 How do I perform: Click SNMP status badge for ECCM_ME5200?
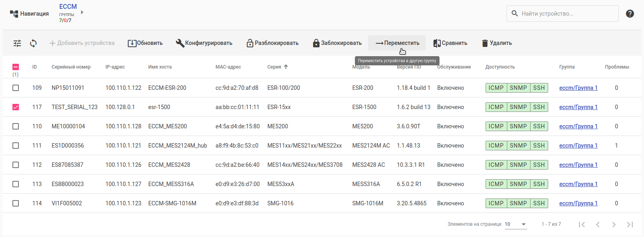pyautogui.click(x=518, y=126)
